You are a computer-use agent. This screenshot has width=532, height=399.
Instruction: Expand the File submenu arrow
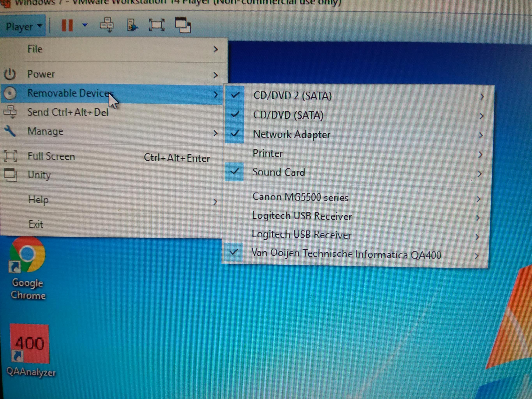pyautogui.click(x=216, y=49)
